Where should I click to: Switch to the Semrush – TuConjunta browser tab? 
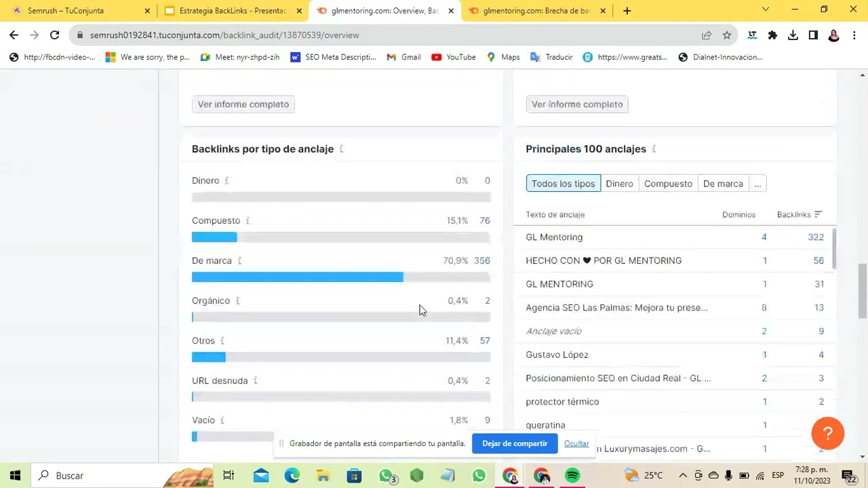[80, 11]
